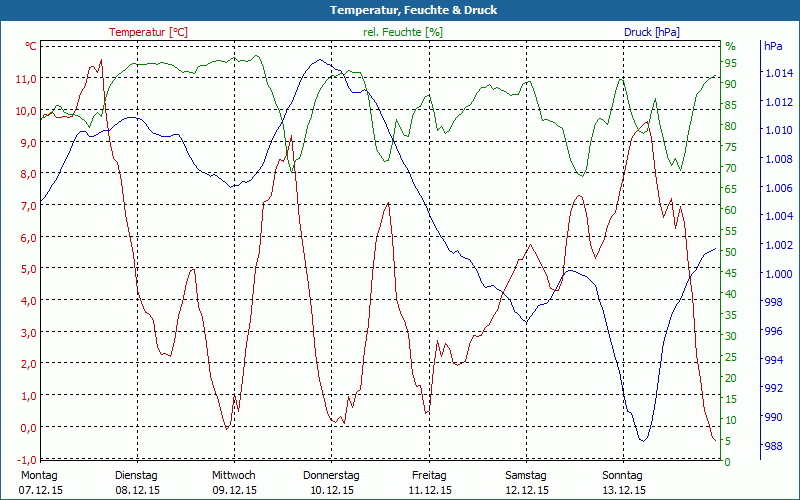Viewport: 800px width, 500px height.
Task: Select the red 'Temperatur [°C]' legend label
Action: 148,32
